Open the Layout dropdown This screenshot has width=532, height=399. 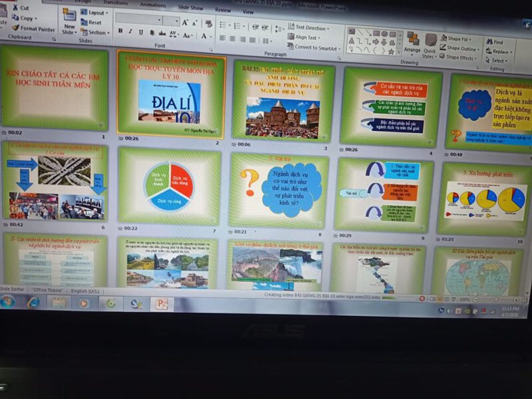coord(93,12)
